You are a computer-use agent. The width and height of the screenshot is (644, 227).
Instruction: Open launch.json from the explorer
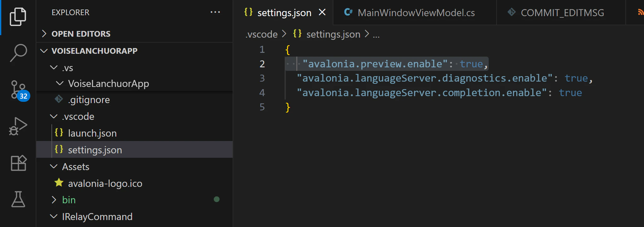point(134,133)
